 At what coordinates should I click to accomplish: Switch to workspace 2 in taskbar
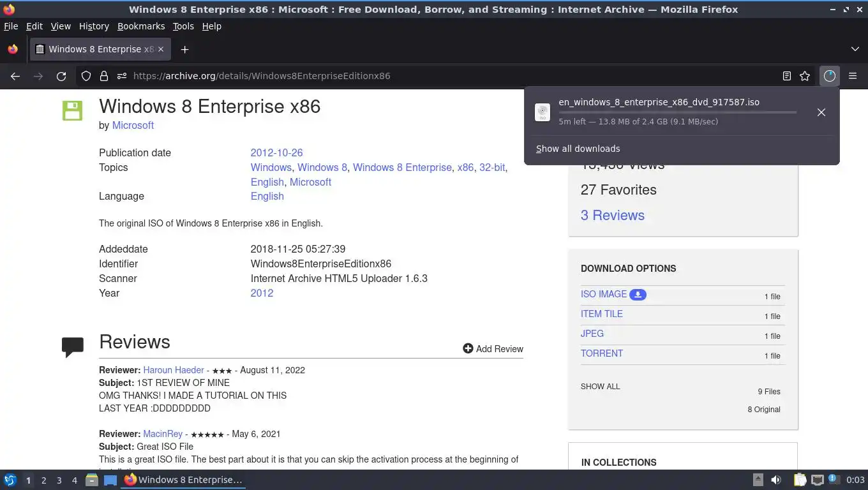(x=43, y=480)
